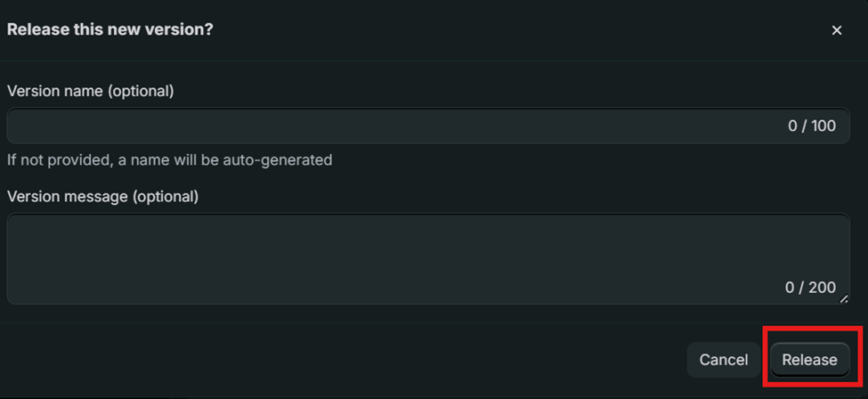Grab the textarea resize handle corner

click(844, 299)
